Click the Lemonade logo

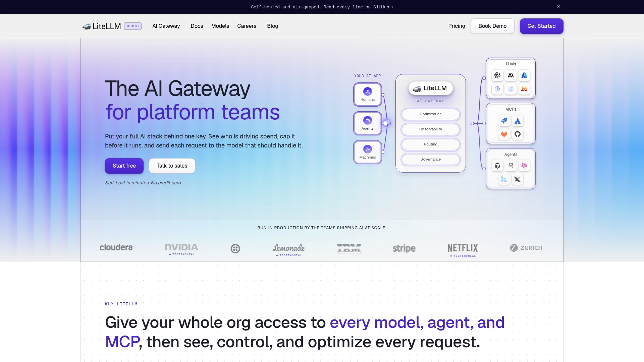coord(289,248)
